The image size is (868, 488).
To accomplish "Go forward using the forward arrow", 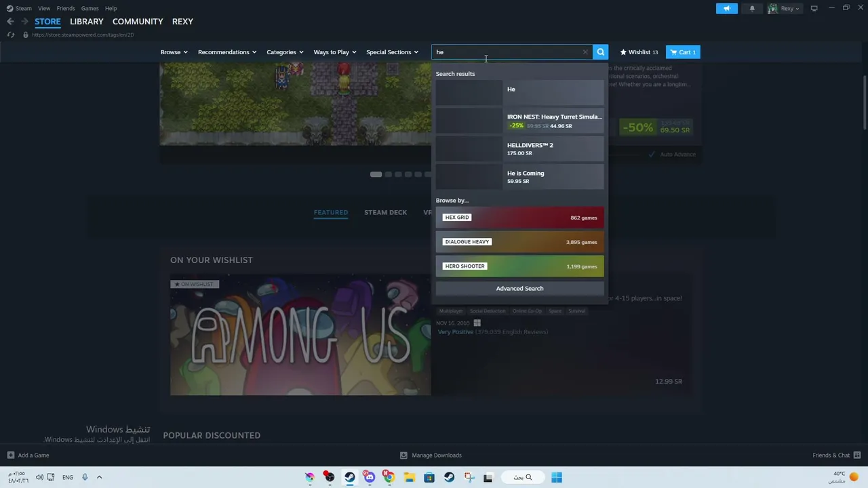I will coord(24,22).
